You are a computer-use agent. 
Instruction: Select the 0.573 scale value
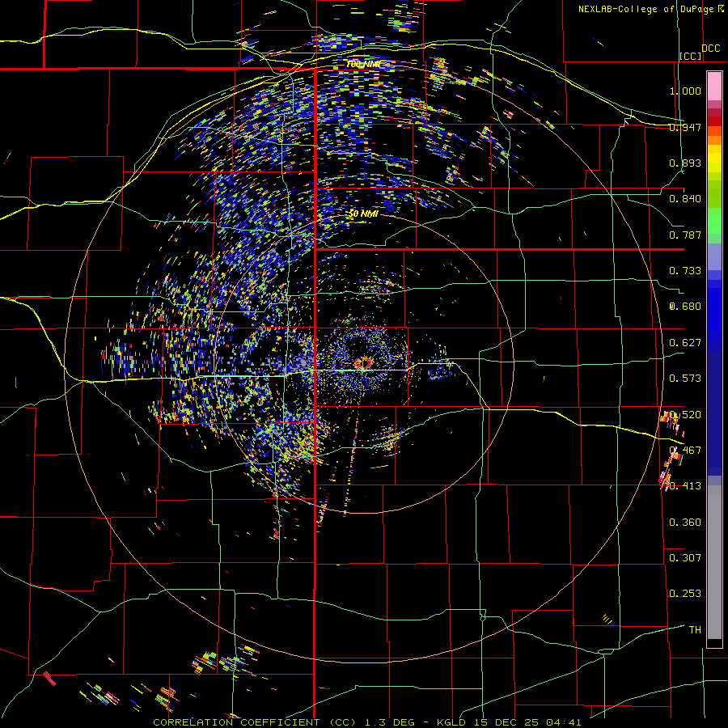pyautogui.click(x=685, y=379)
